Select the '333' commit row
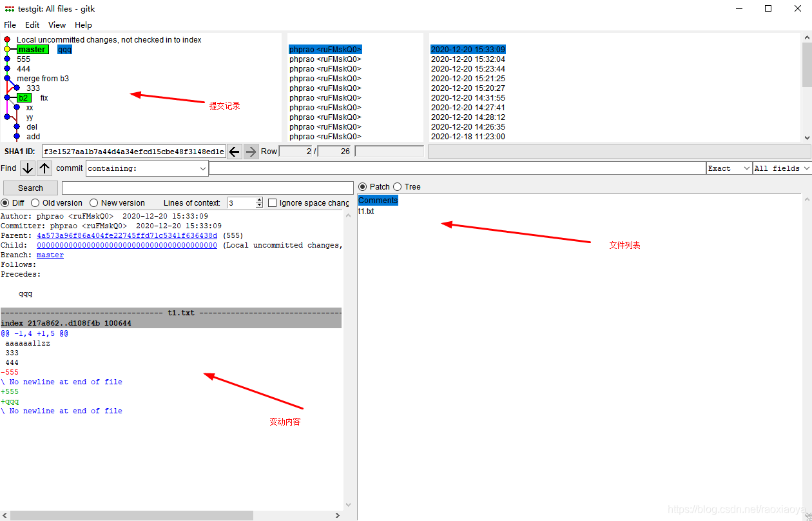Viewport: 812px width, 521px height. 33,88
